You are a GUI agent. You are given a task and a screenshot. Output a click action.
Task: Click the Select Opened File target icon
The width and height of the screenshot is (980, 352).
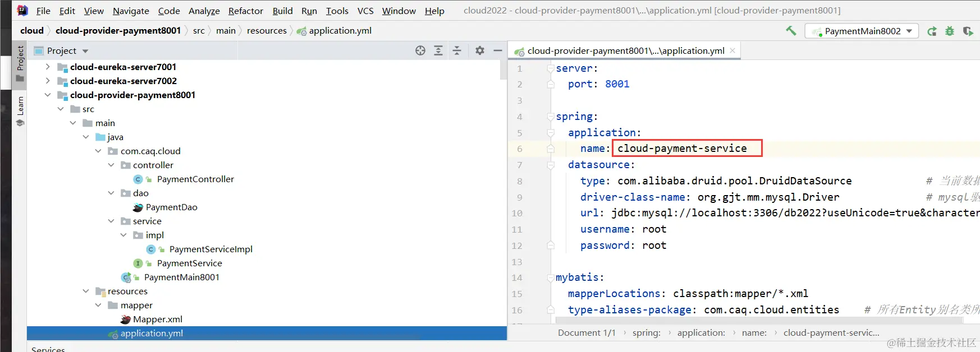[420, 50]
